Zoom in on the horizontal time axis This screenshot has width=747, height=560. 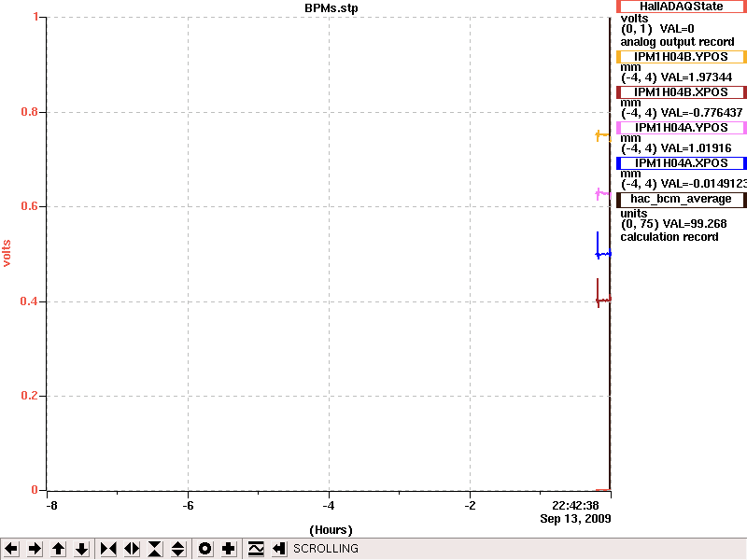[x=108, y=549]
